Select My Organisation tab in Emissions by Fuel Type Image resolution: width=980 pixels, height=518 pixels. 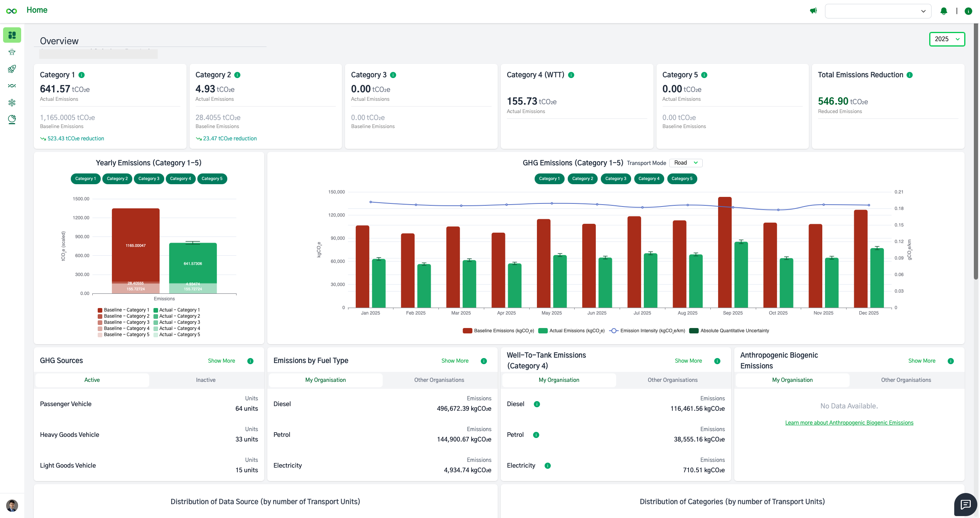(325, 380)
